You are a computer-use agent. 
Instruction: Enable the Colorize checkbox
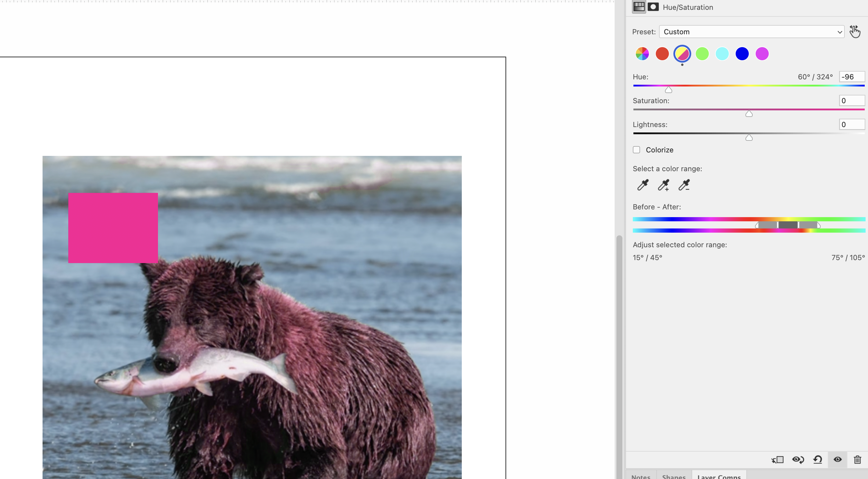coord(636,150)
